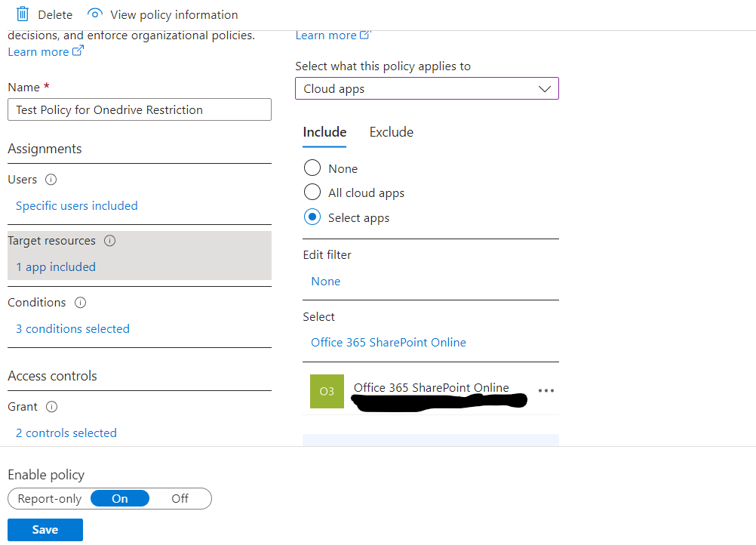The width and height of the screenshot is (756, 545).
Task: Click the info icon beside Grant
Action: (x=53, y=407)
